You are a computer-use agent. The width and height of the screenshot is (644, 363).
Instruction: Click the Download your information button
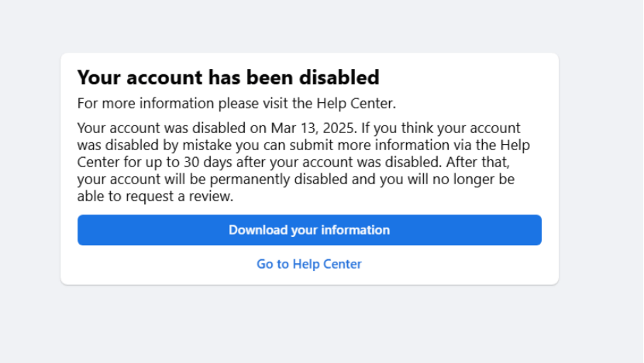click(x=309, y=230)
